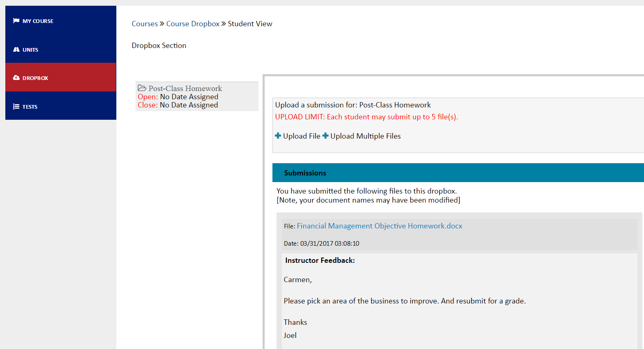Screen dimensions: 644x349
Task: Navigate to Courses breadcrumb link
Action: [145, 24]
